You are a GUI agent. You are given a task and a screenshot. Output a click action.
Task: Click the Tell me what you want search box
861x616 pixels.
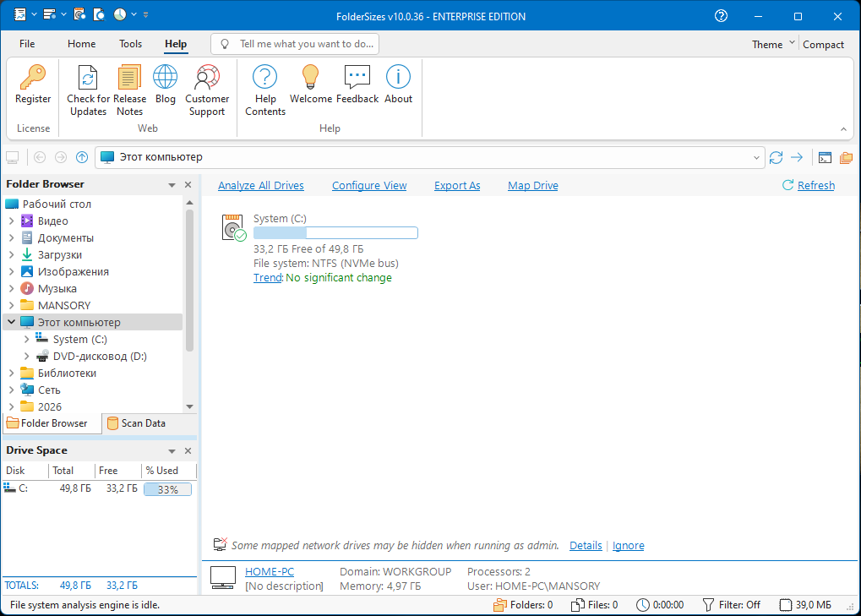pos(295,44)
